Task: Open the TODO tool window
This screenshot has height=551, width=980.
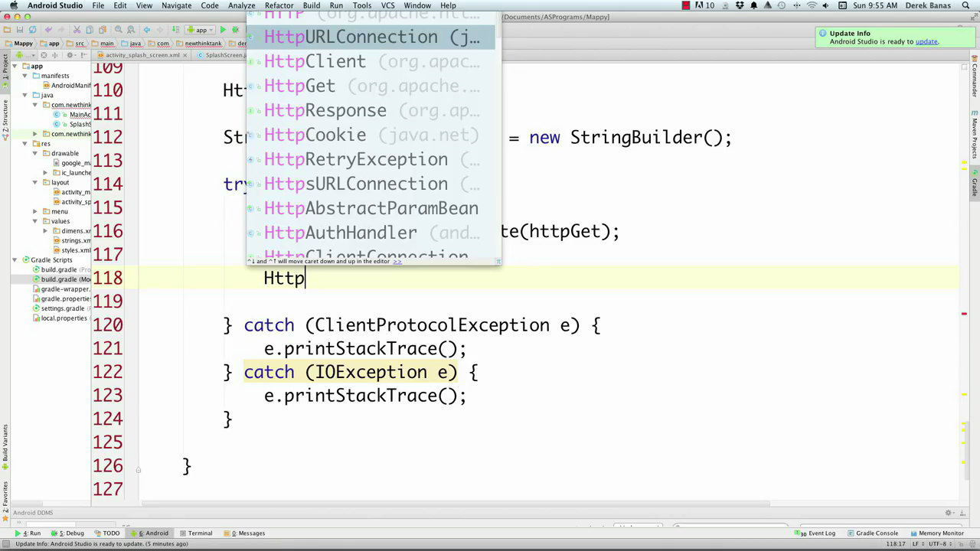Action: (107, 533)
